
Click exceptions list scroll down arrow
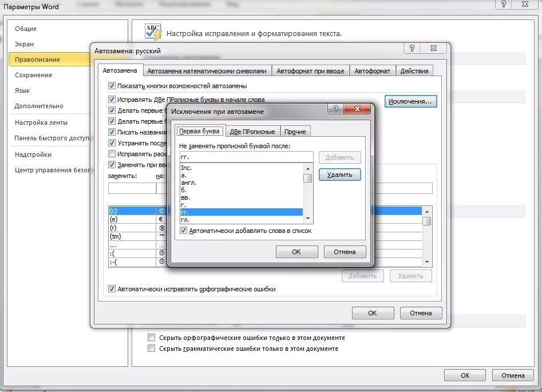pyautogui.click(x=308, y=219)
